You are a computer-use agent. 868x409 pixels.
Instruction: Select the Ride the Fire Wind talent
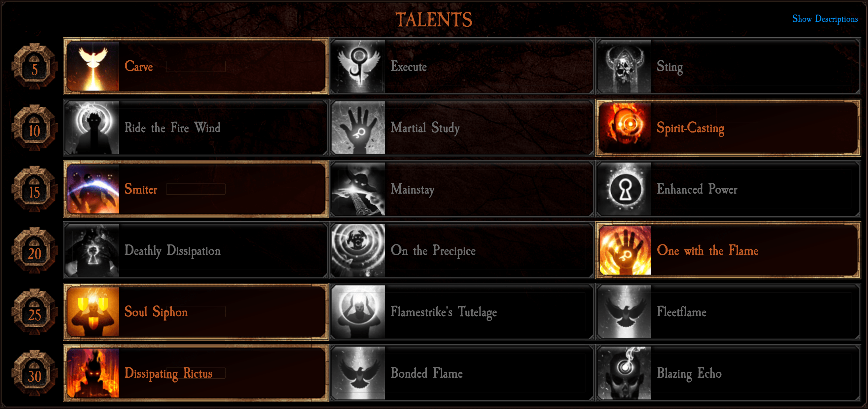click(196, 128)
